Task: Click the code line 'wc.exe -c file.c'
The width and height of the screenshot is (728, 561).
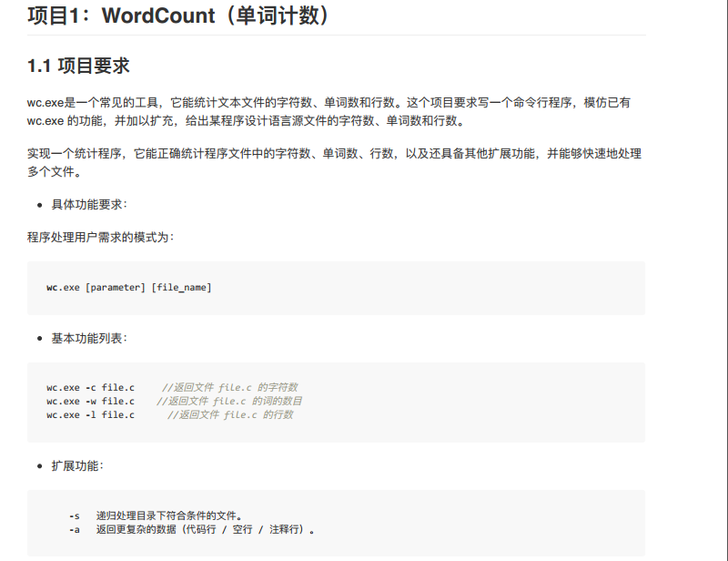Action: tap(90, 387)
